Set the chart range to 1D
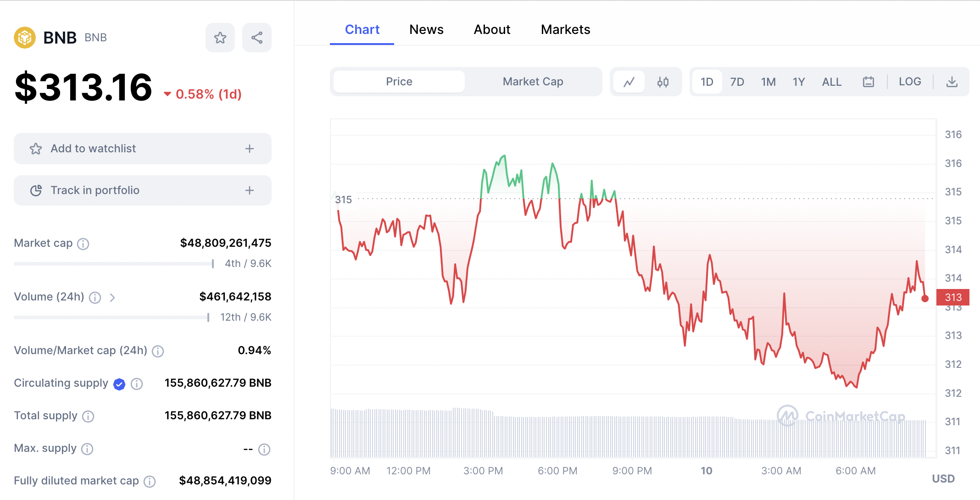The width and height of the screenshot is (980, 500). (707, 82)
